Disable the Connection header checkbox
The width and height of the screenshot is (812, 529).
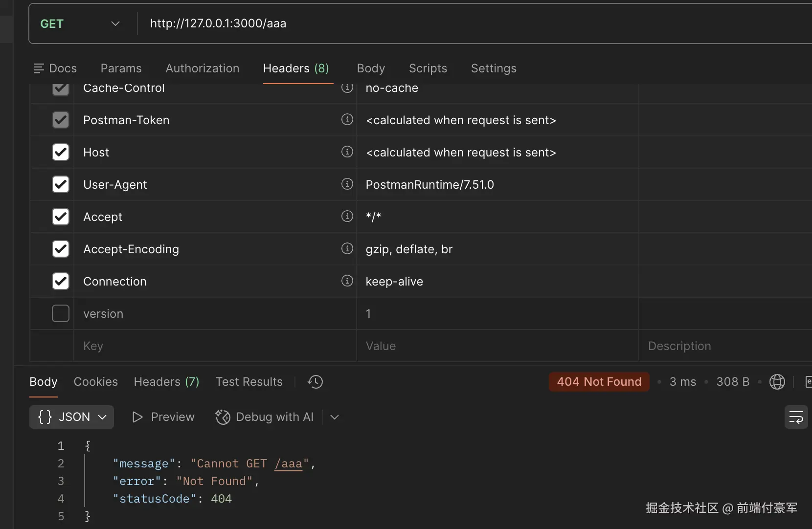click(x=61, y=281)
